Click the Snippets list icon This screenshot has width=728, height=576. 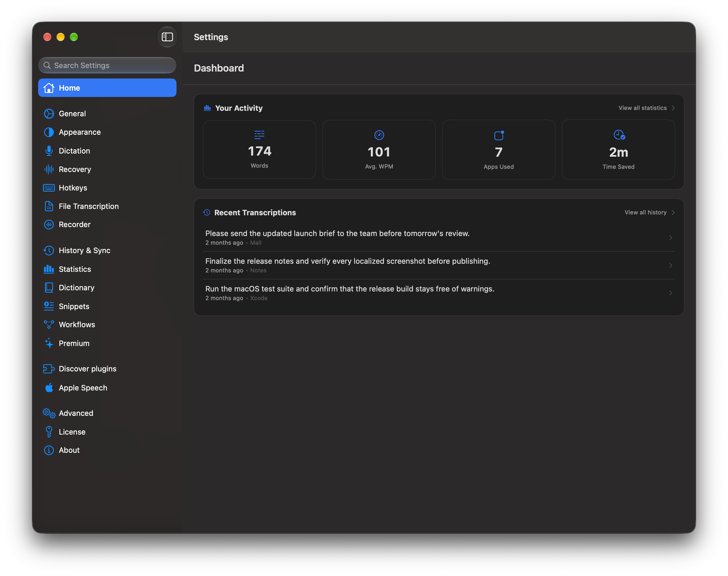pyautogui.click(x=49, y=306)
